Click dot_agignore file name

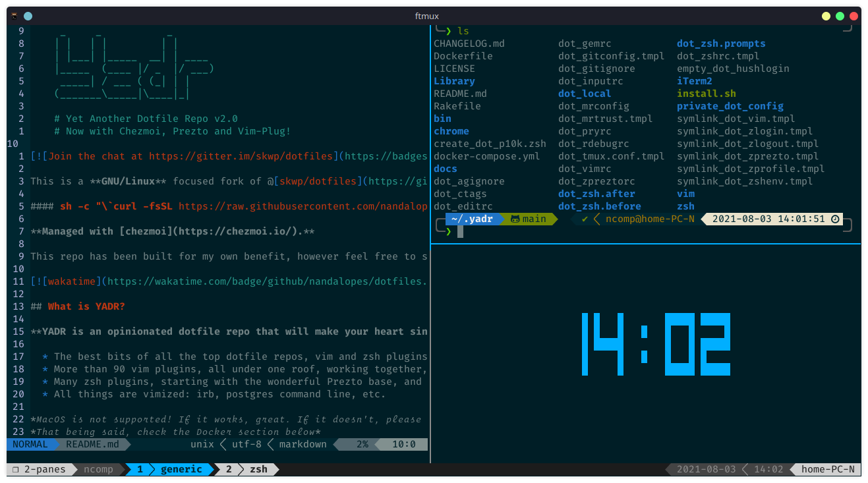(x=469, y=181)
